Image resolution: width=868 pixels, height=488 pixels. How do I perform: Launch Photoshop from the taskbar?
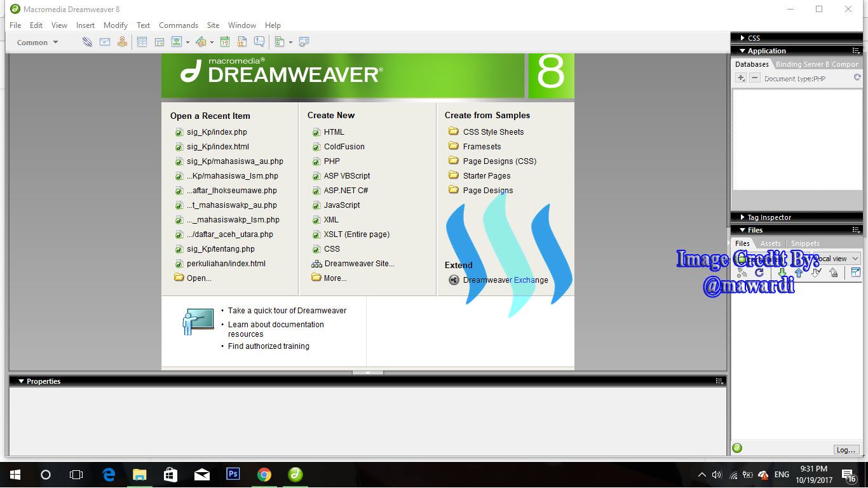pos(233,475)
